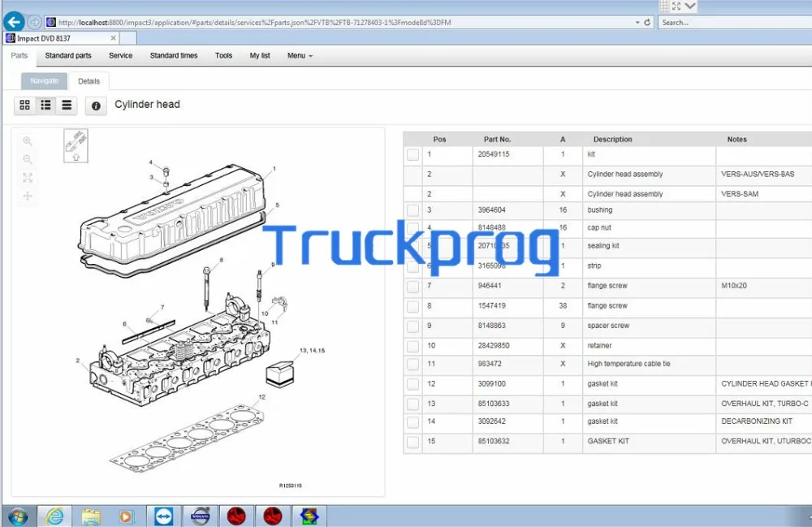Image resolution: width=812 pixels, height=527 pixels.
Task: Open the address bar history dropdown arrow
Action: pos(637,22)
